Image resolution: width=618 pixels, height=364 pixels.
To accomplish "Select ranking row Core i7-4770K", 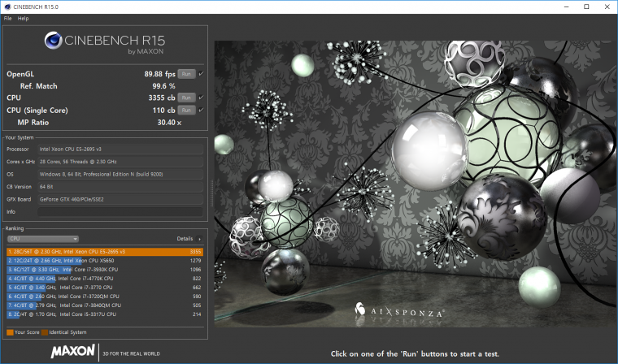I will click(105, 279).
